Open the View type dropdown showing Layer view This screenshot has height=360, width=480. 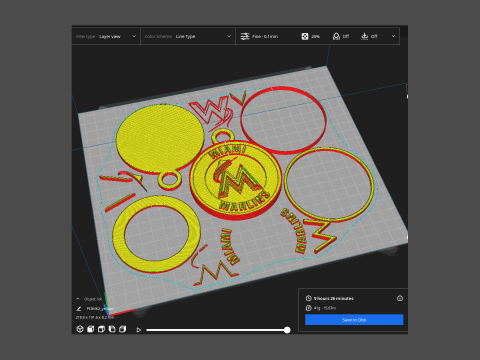click(106, 36)
